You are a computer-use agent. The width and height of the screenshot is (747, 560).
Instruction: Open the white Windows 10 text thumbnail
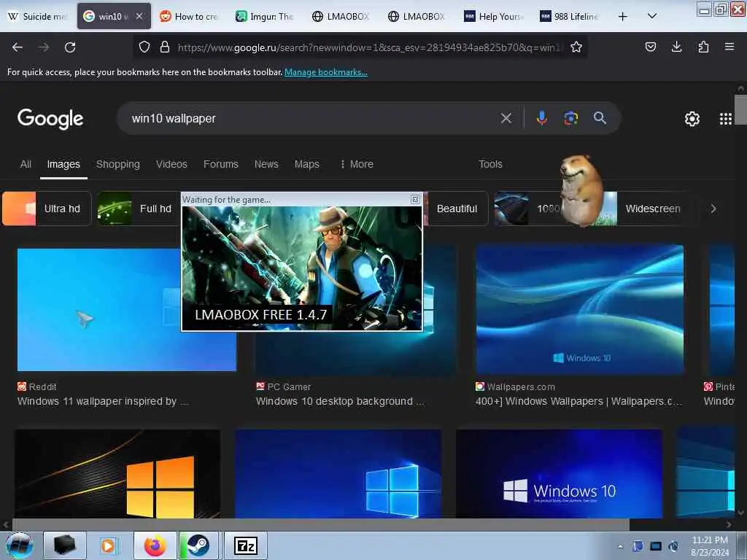pyautogui.click(x=559, y=474)
